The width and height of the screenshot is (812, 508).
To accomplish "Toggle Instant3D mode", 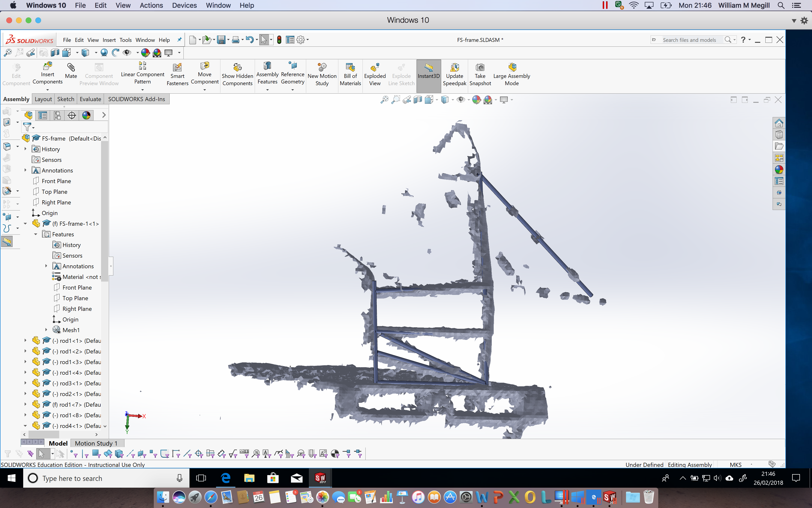I will click(428, 76).
